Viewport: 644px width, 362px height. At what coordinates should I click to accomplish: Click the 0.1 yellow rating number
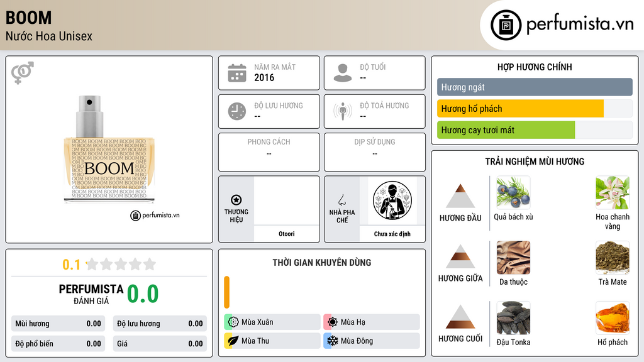click(71, 265)
